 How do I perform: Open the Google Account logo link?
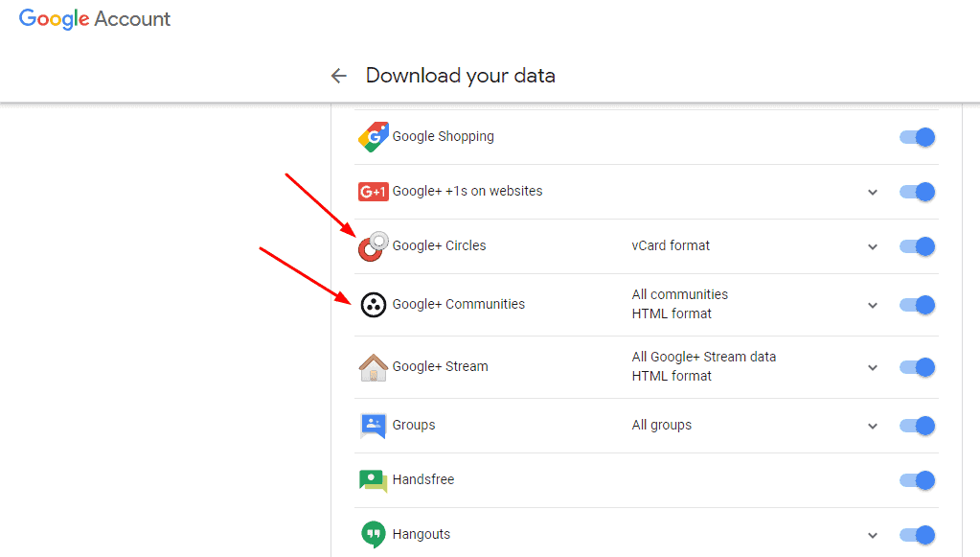[95, 19]
